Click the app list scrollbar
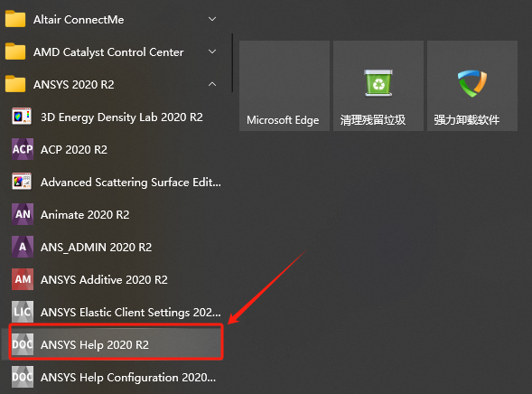The height and width of the screenshot is (394, 532). (x=232, y=62)
